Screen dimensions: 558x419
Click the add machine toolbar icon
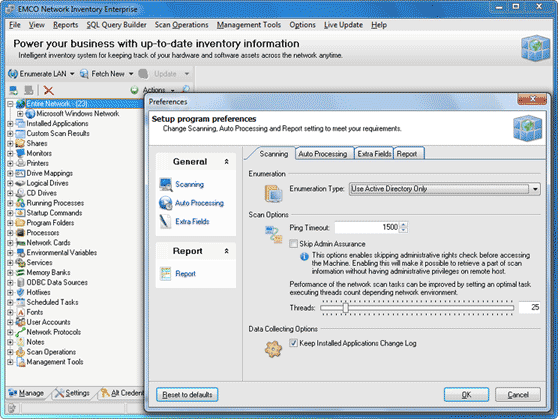14,90
